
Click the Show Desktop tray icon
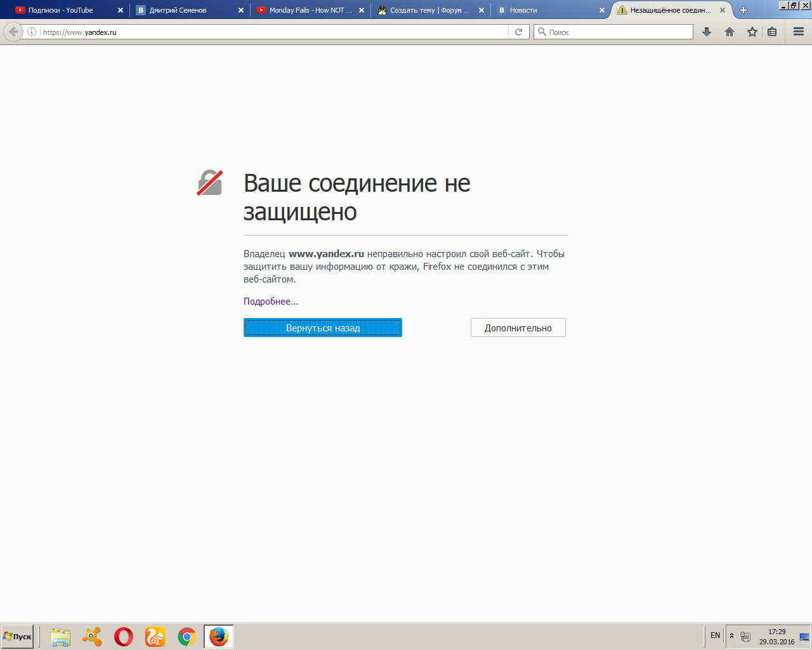[804, 637]
